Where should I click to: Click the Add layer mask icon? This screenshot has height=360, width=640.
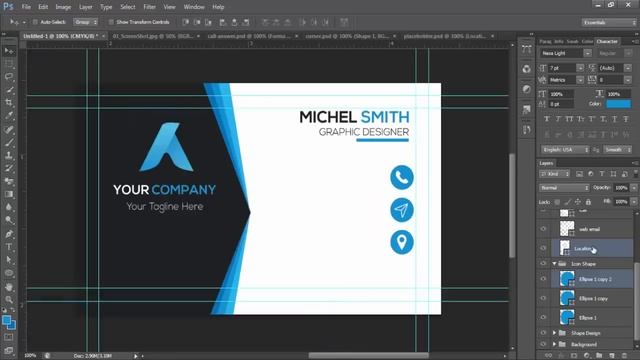tap(573, 356)
